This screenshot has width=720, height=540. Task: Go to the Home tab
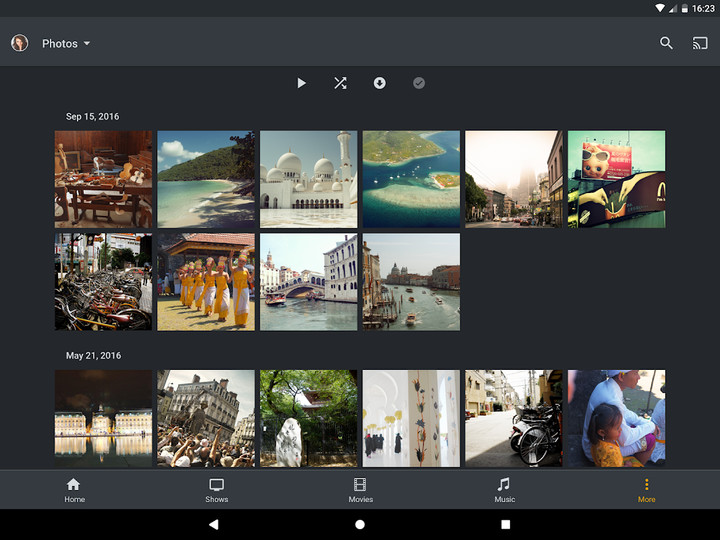73,490
